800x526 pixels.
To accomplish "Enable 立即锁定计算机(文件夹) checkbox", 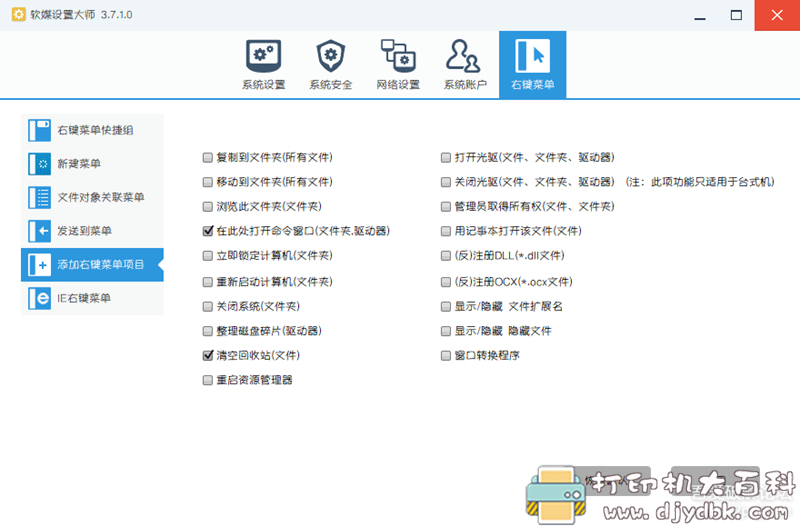I will [x=207, y=256].
